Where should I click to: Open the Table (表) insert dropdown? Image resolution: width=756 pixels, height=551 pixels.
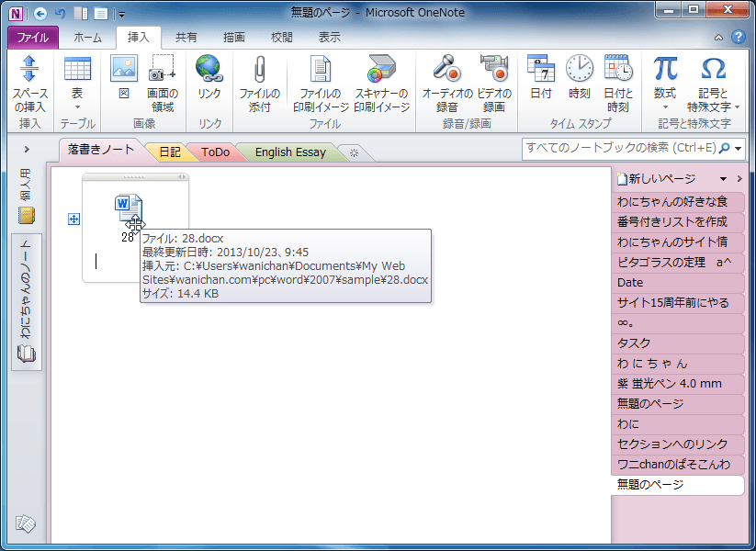[77, 84]
